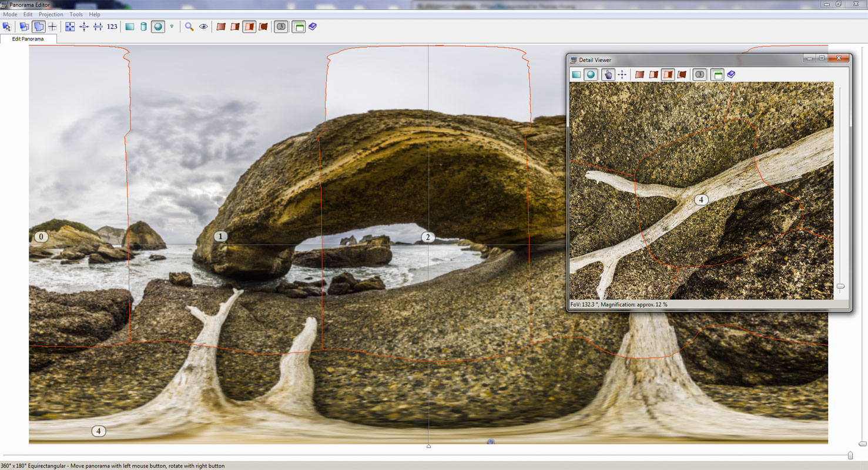This screenshot has height=470, width=868.
Task: Click image number 2 label on panorama
Action: [427, 237]
